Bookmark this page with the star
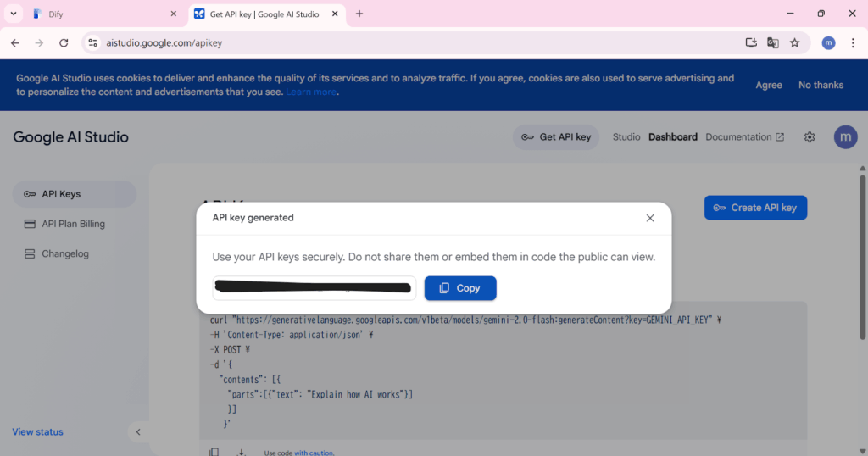The image size is (868, 456). pos(795,42)
